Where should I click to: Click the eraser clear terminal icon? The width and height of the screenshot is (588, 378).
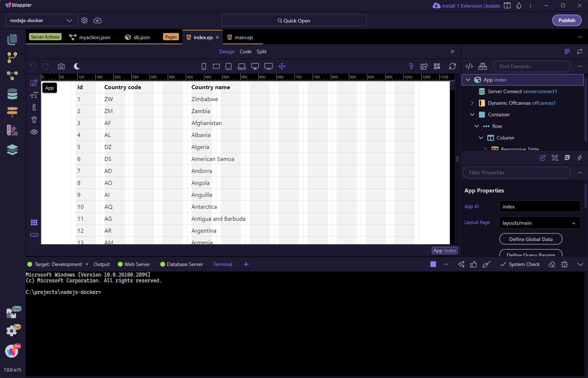(x=552, y=264)
